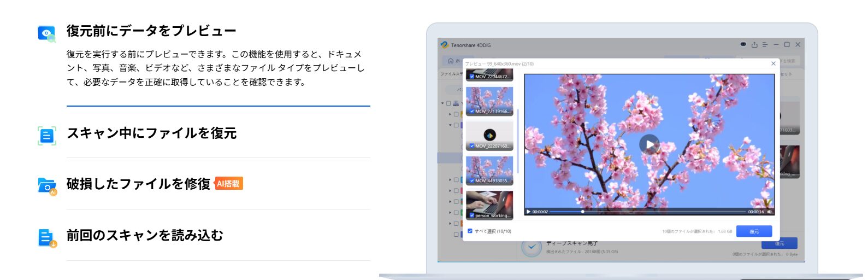Expand the 前回のスキャンを読み込む section
Viewport: 868px width, 280px height.
(145, 236)
